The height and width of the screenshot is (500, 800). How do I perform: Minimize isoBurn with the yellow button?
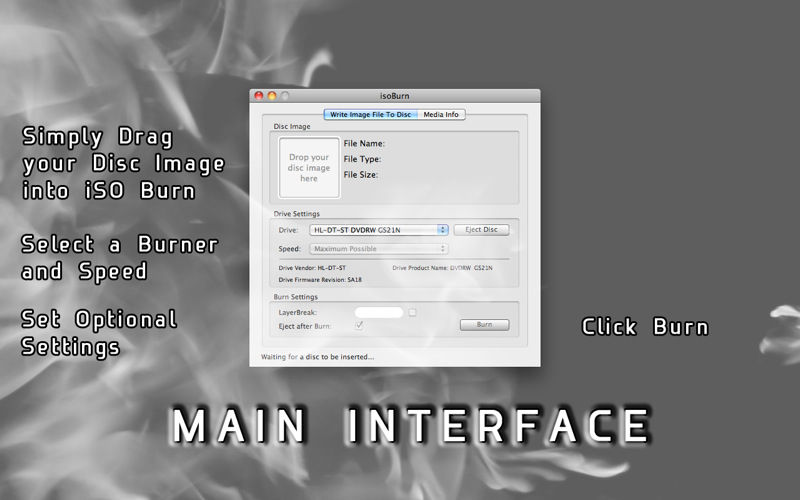click(x=272, y=95)
